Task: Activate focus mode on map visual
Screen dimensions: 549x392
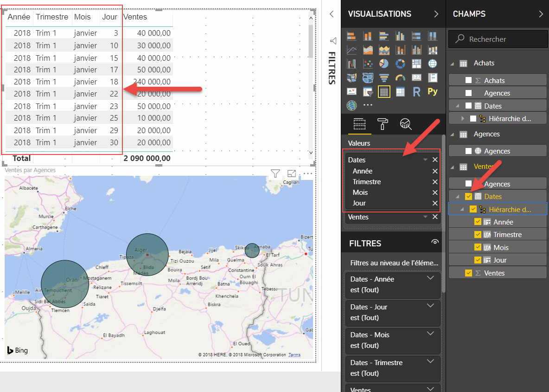Action: pyautogui.click(x=292, y=174)
